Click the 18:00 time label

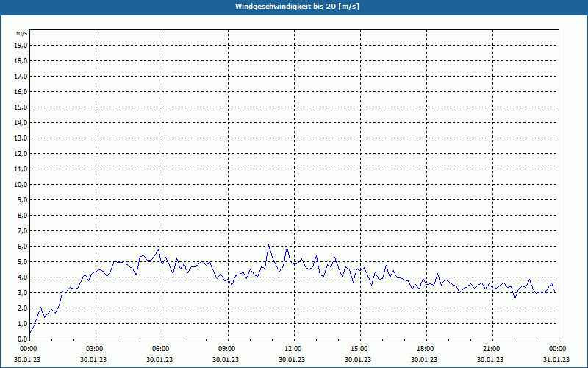coord(426,349)
